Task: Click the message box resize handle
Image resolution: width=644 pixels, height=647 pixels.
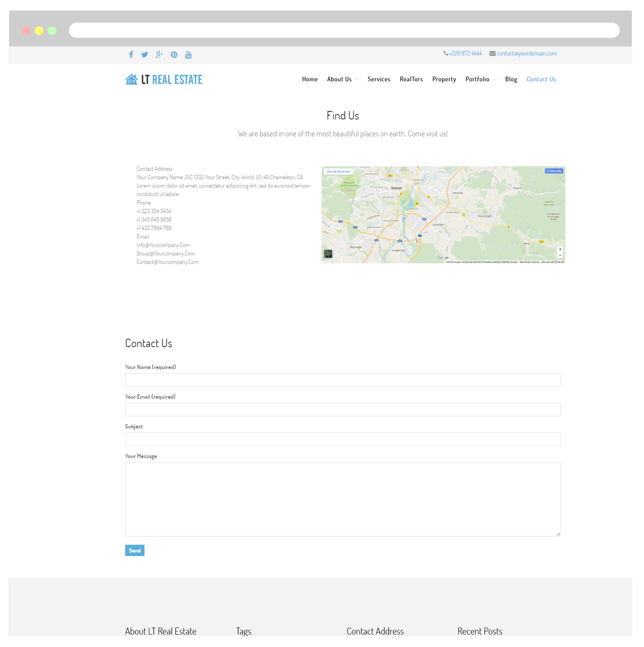Action: coord(558,534)
